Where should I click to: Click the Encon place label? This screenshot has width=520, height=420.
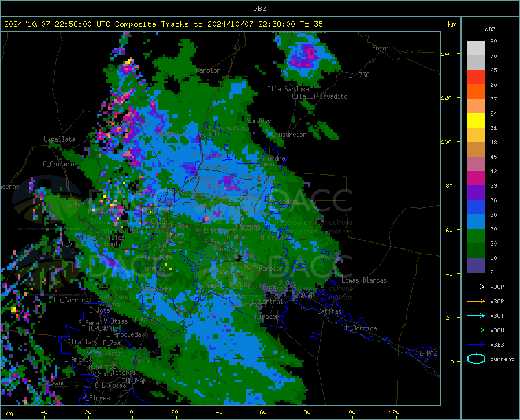point(381,48)
